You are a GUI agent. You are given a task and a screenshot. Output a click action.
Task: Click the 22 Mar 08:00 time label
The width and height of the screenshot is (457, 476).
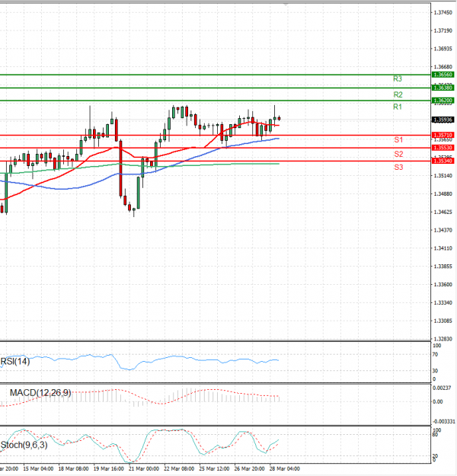179,469
